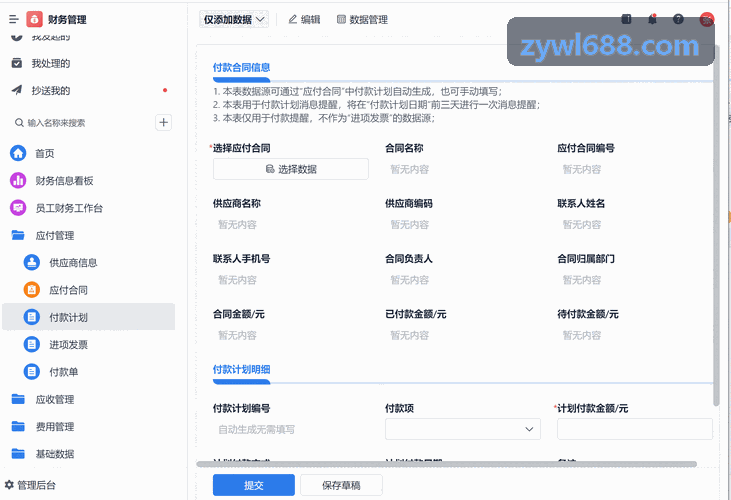Click the 联系人手机号 field label
The height and width of the screenshot is (500, 731).
tap(241, 259)
